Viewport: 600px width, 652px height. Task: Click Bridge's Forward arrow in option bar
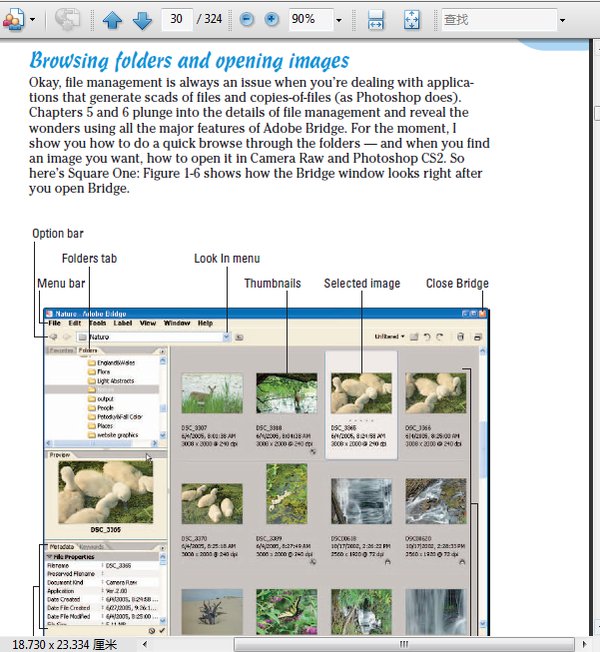tap(67, 337)
